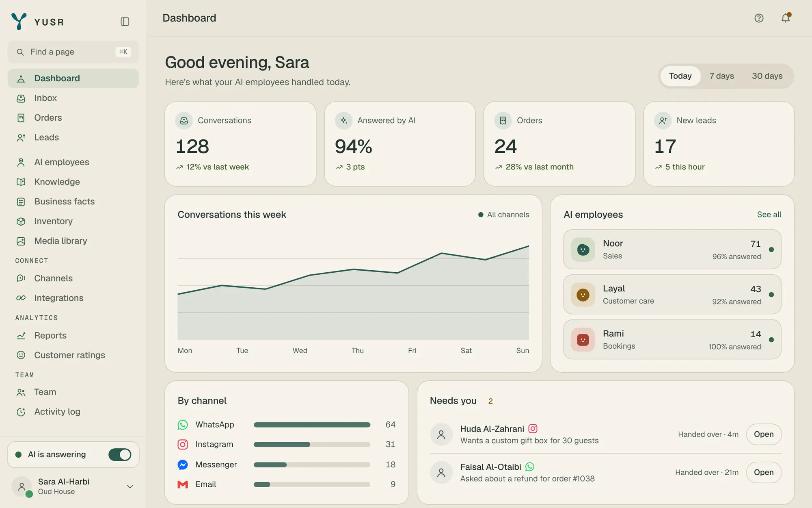Click the Conversations card icon
This screenshot has width=812, height=508.
click(184, 121)
